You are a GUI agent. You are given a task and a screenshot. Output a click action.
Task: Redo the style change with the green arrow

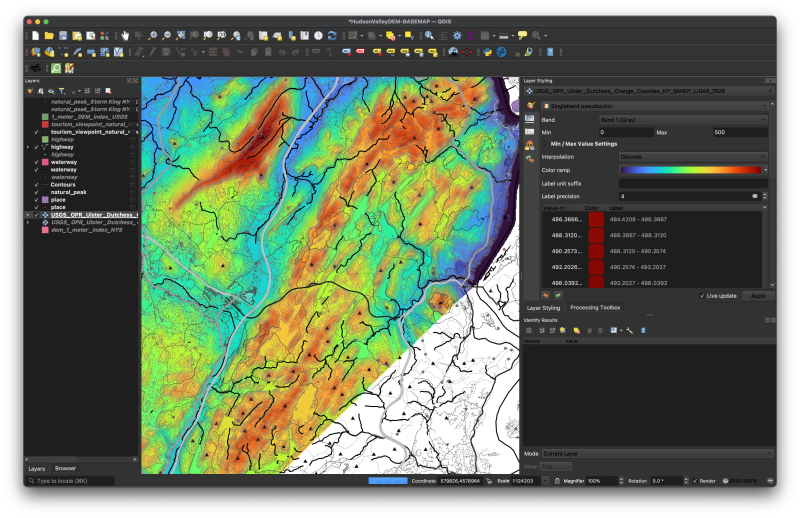point(558,295)
